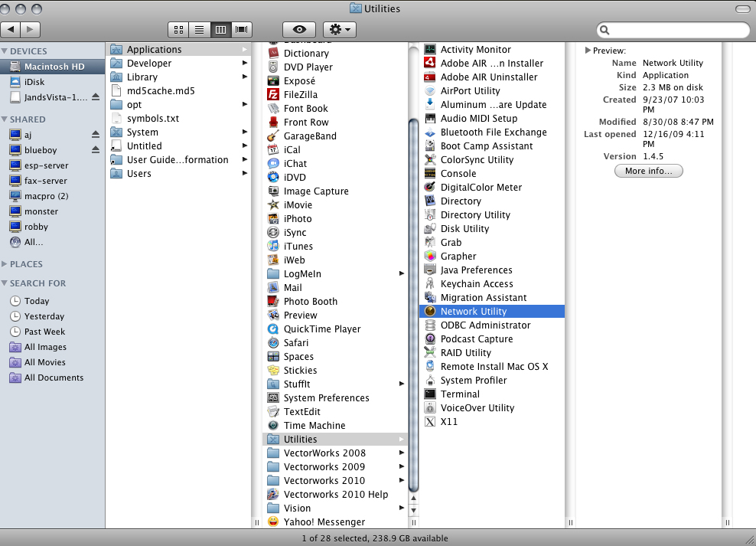The height and width of the screenshot is (546, 756).
Task: Select Macintosh HD in the sidebar
Action: tap(54, 67)
